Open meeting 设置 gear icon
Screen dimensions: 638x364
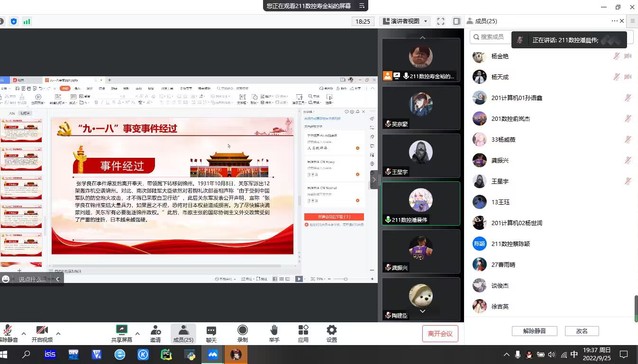332,333
